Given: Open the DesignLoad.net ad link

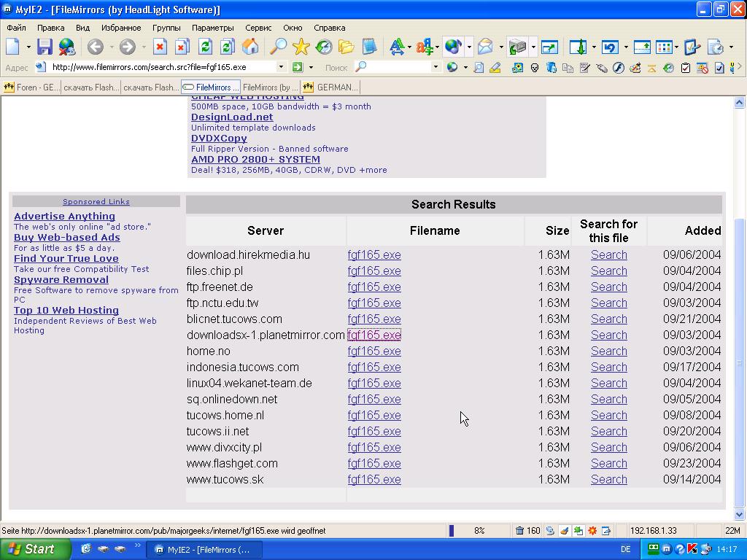Looking at the screenshot, I should click(232, 117).
